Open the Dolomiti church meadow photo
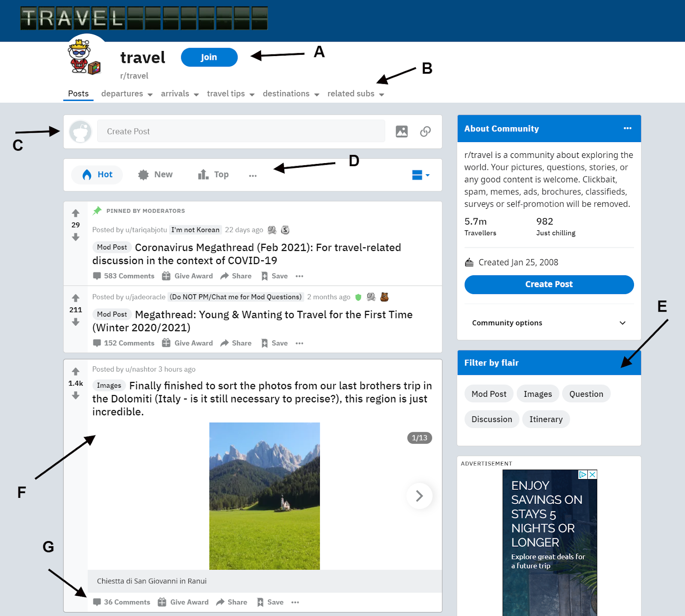This screenshot has width=685, height=616. click(x=265, y=496)
